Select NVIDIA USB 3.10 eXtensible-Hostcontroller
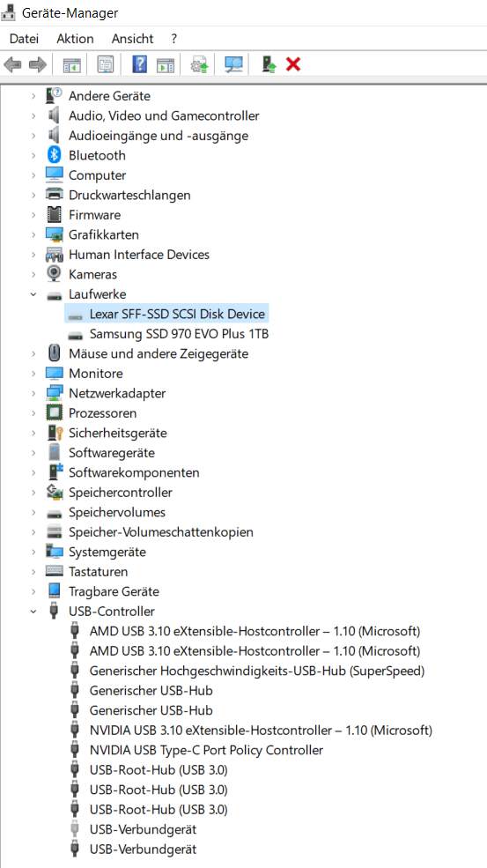This screenshot has height=868, width=487. 261,731
